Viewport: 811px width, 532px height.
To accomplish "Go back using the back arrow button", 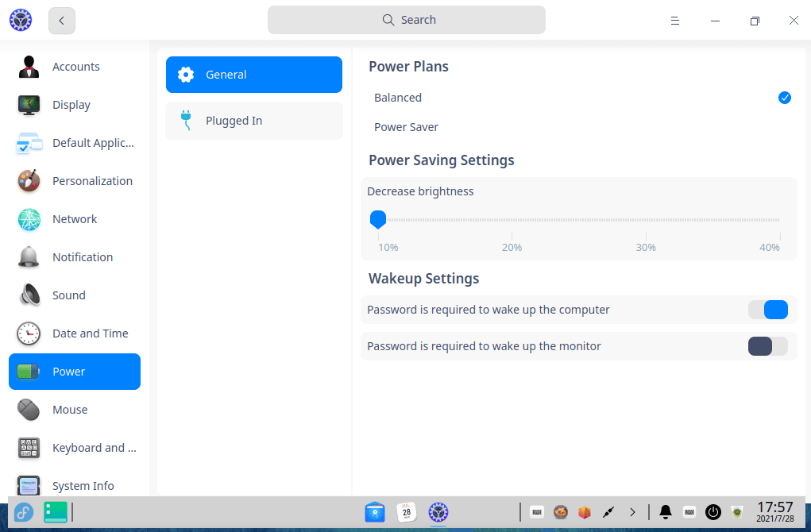I will point(61,21).
